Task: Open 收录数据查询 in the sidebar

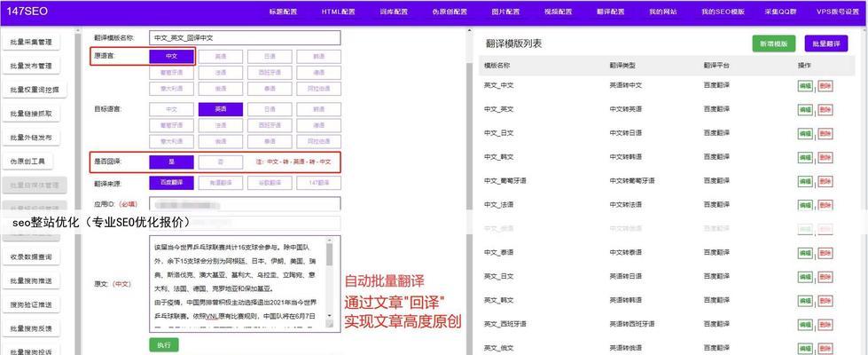Action: point(30,257)
